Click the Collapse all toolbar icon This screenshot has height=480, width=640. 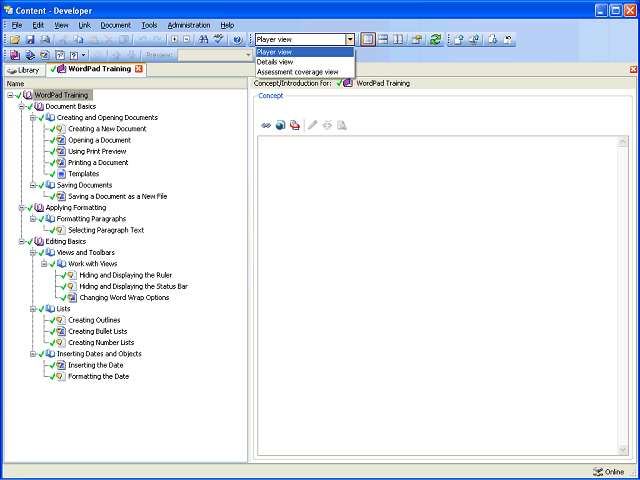tap(187, 40)
